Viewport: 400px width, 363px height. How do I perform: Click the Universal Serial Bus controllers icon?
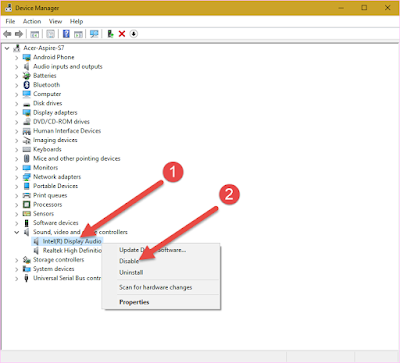point(27,278)
